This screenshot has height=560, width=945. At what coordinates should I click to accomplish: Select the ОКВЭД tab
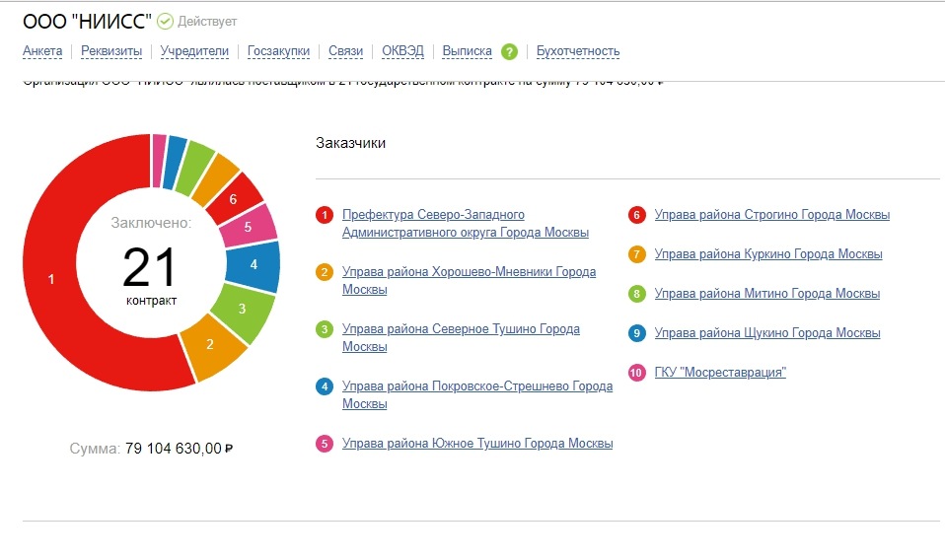tap(402, 51)
